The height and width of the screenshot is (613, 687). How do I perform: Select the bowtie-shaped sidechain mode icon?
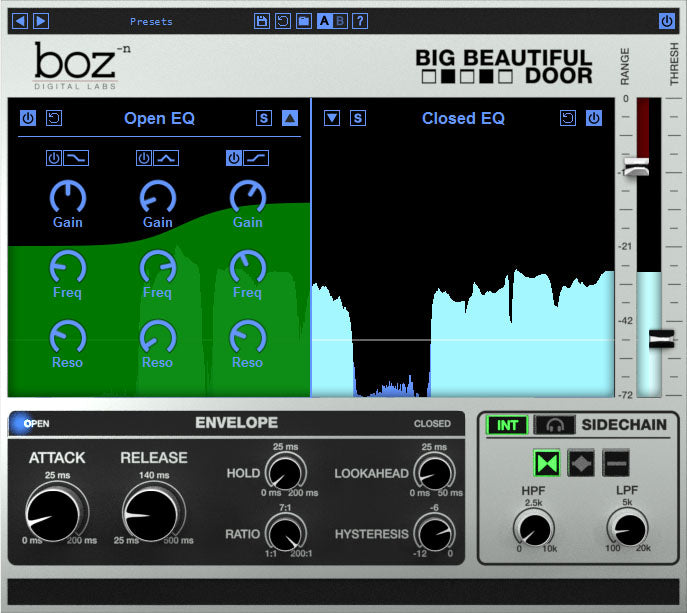point(546,464)
